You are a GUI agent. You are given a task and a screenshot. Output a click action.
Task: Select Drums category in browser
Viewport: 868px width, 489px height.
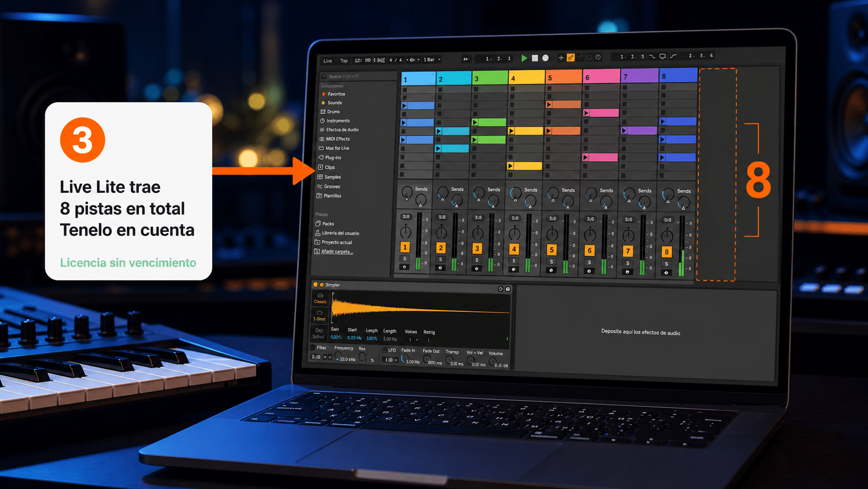coord(333,112)
